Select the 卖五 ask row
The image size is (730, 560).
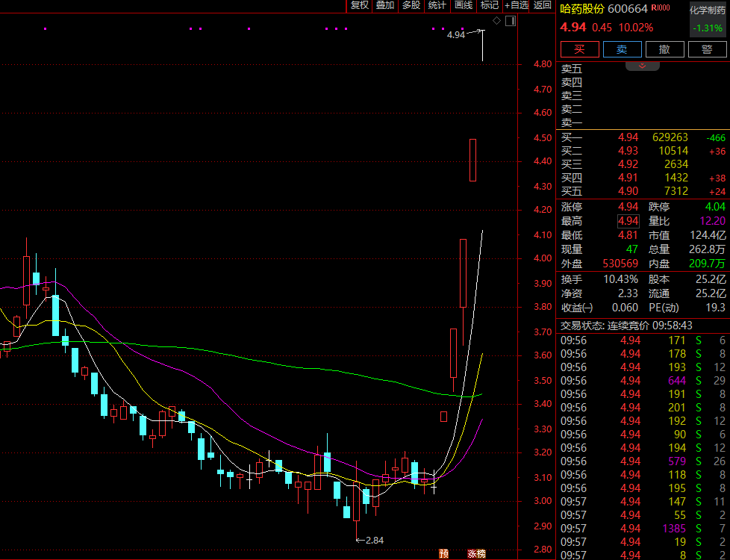click(643, 69)
